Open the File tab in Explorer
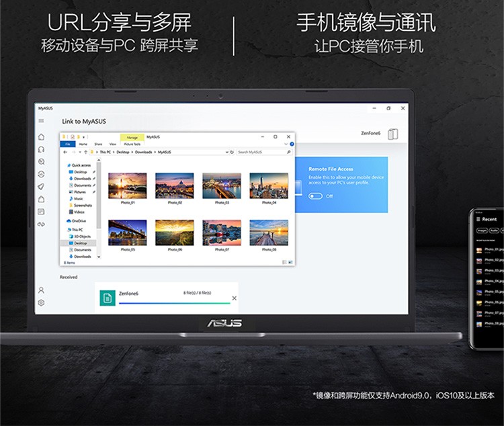This screenshot has height=426, width=504. tap(68, 144)
